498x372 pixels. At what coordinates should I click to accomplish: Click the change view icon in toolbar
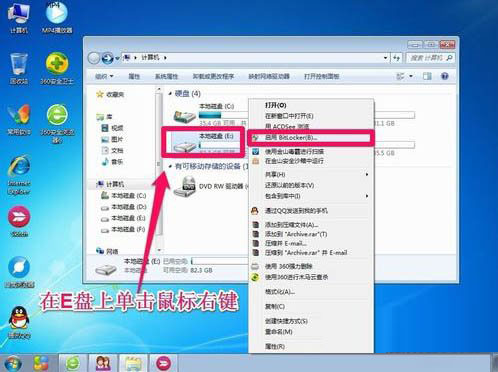pos(400,76)
